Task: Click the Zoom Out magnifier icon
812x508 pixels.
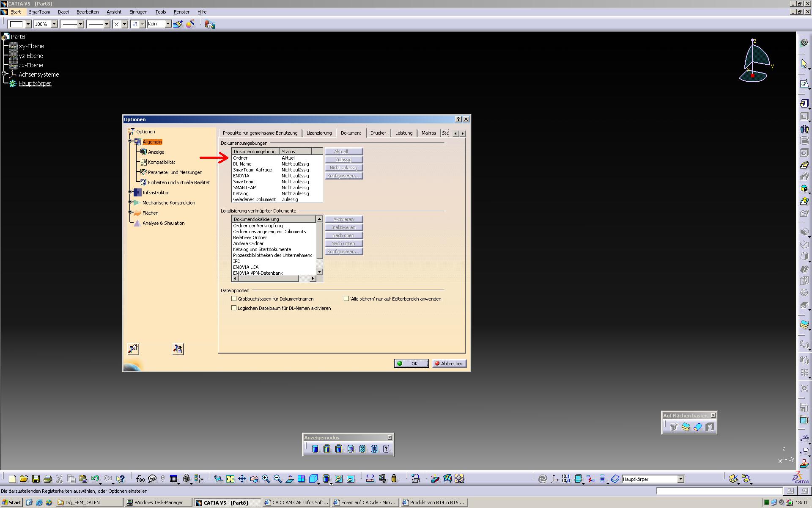Action: (277, 479)
